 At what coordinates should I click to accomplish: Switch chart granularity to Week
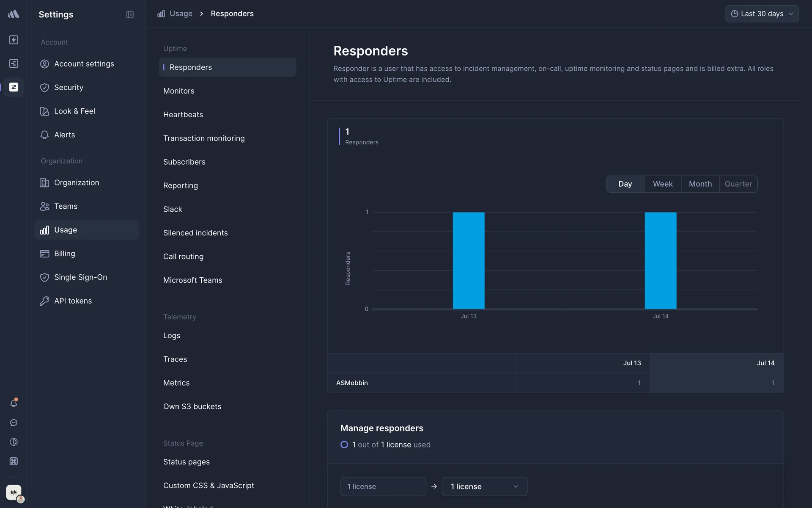point(662,184)
